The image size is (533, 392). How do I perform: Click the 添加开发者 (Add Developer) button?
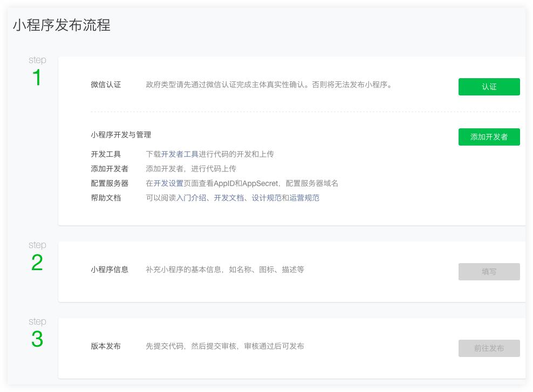(x=489, y=137)
